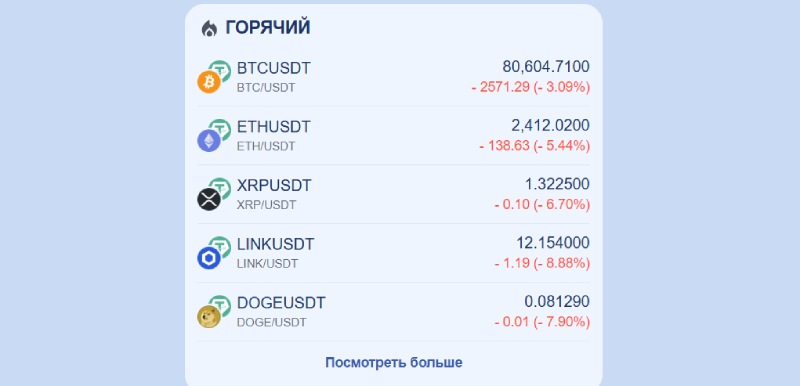Click the Dogecoin Shiba icon
Screen dimensions: 800x386
pyautogui.click(x=209, y=317)
